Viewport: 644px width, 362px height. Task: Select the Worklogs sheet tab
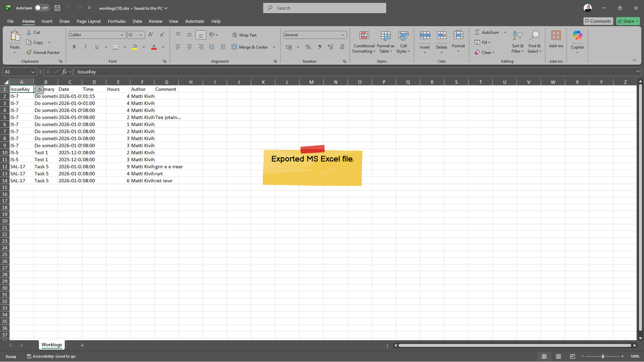[x=52, y=345]
